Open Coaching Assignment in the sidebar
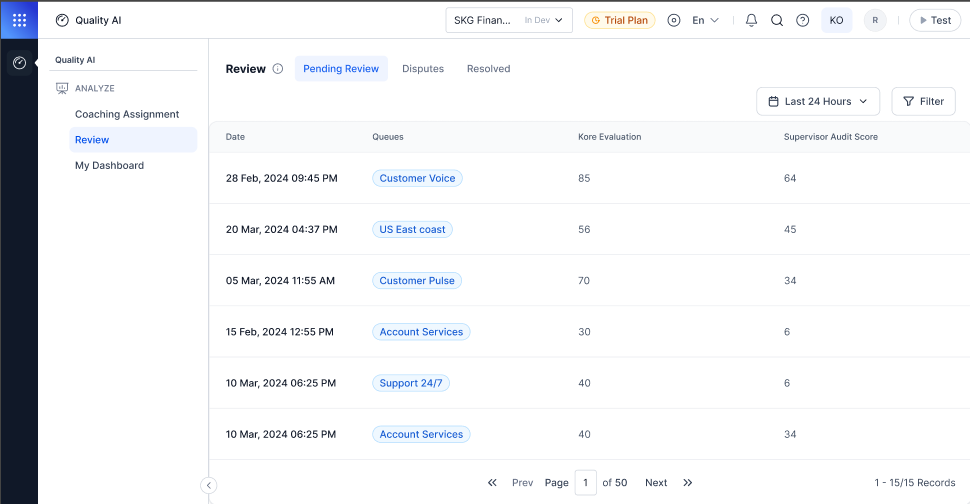This screenshot has height=504, width=970. click(127, 114)
